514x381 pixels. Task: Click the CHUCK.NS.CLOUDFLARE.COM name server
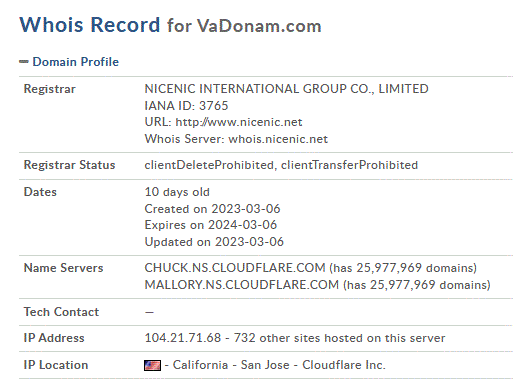(235, 268)
